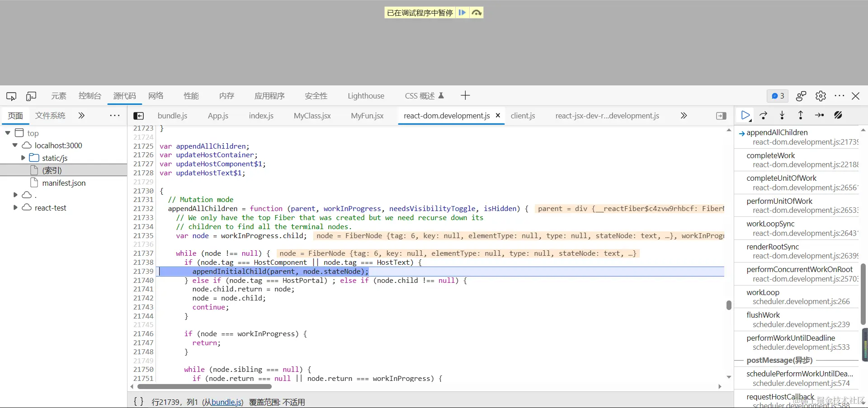Screen dimensions: 868x408
Task: Switch to MyFun.jsx file tab
Action: pyautogui.click(x=367, y=116)
